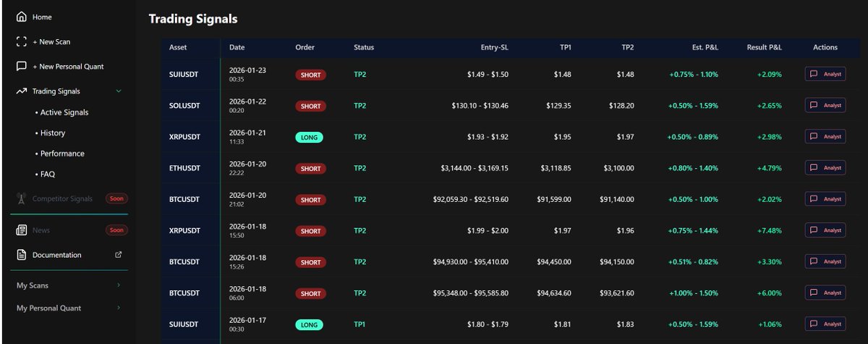Click the +6.00% result value
The width and height of the screenshot is (868, 344).
tap(770, 293)
